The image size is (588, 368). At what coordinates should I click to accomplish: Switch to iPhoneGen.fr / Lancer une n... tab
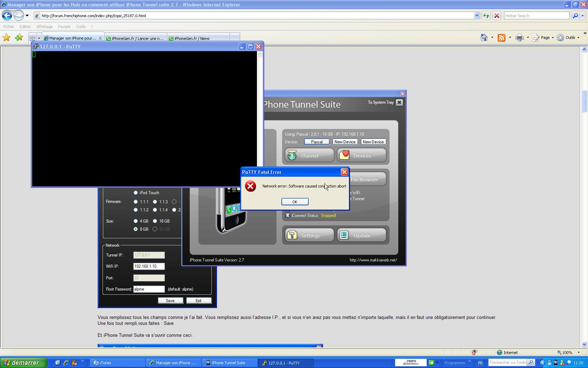pyautogui.click(x=136, y=38)
